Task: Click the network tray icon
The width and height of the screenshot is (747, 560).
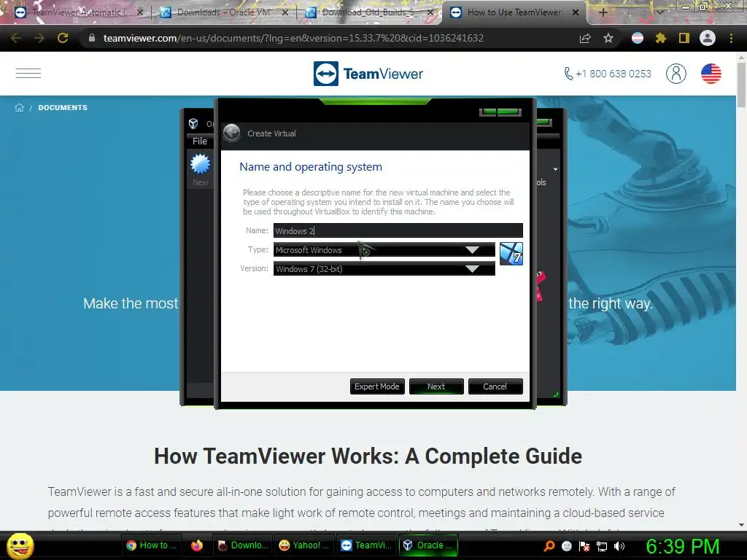Action: [x=602, y=546]
